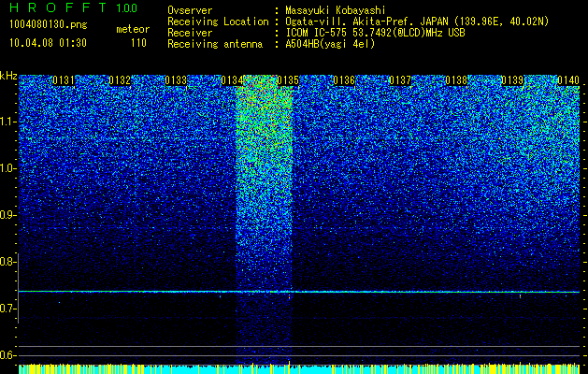Click the 0137 time marker
Viewport: 588px width, 374px height.
(400, 80)
